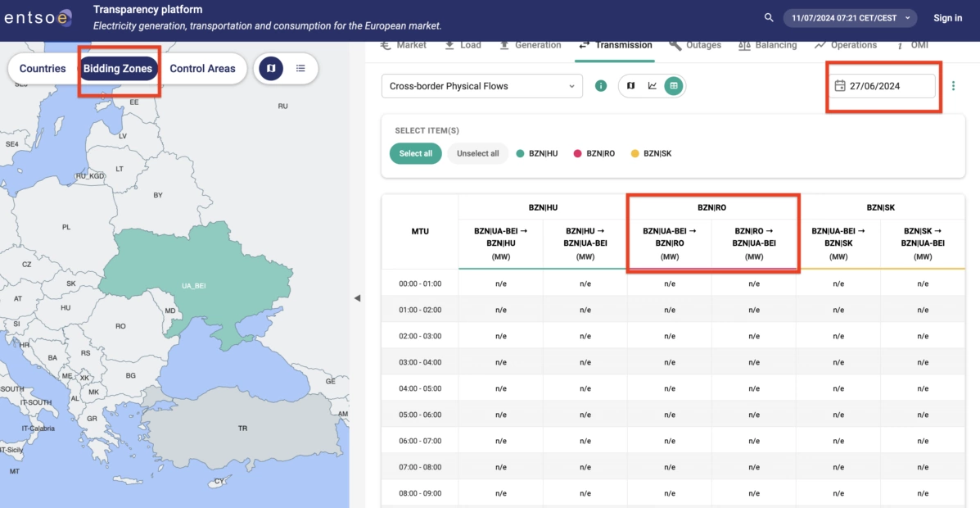Click the green info icon
The image size is (980, 508).
click(601, 86)
